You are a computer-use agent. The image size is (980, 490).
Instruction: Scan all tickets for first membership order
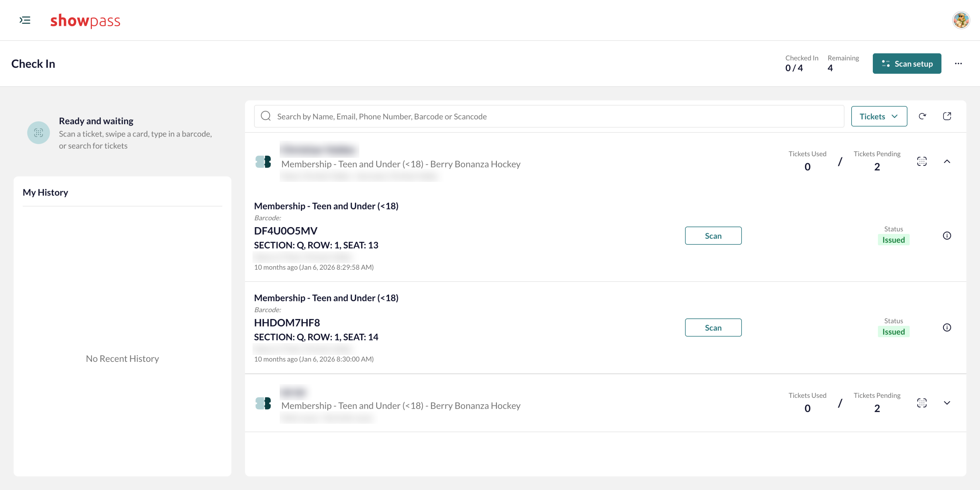pyautogui.click(x=922, y=161)
